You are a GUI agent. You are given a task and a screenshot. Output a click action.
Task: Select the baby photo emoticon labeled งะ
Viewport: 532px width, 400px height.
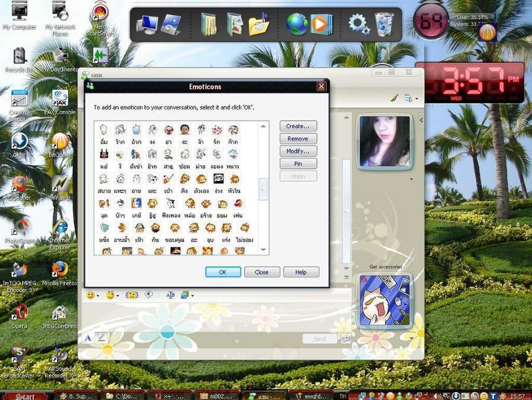pos(185,130)
